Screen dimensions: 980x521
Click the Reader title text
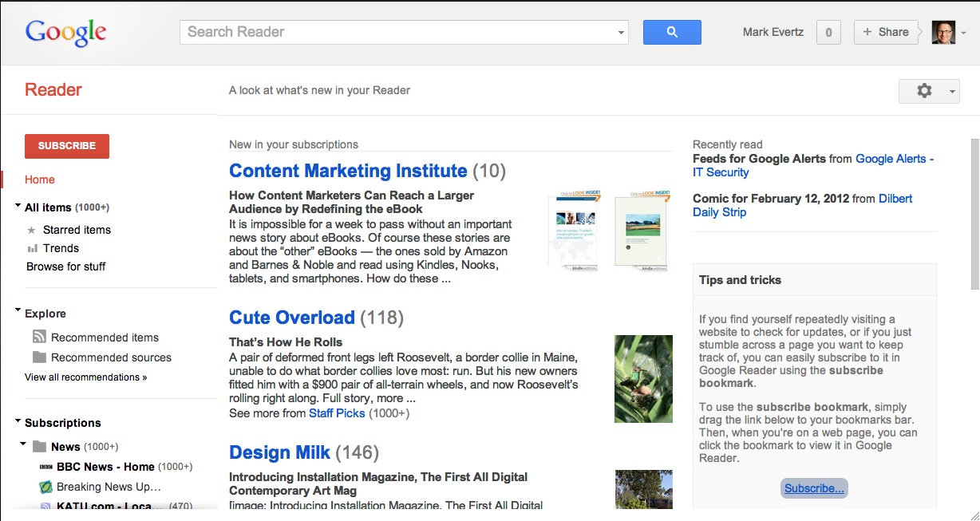click(53, 89)
